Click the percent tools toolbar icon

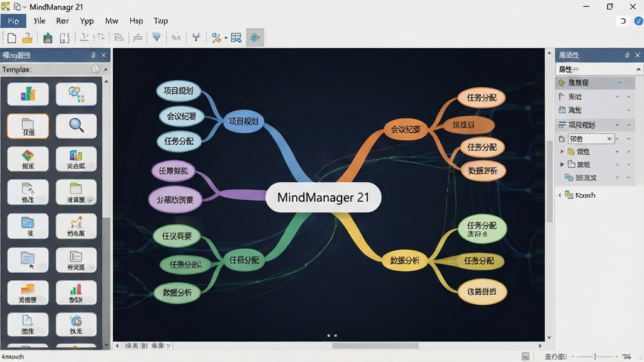point(216,38)
